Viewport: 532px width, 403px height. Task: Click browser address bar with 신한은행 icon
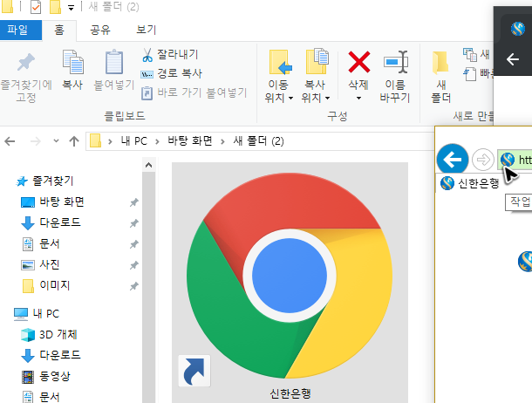pyautogui.click(x=515, y=160)
